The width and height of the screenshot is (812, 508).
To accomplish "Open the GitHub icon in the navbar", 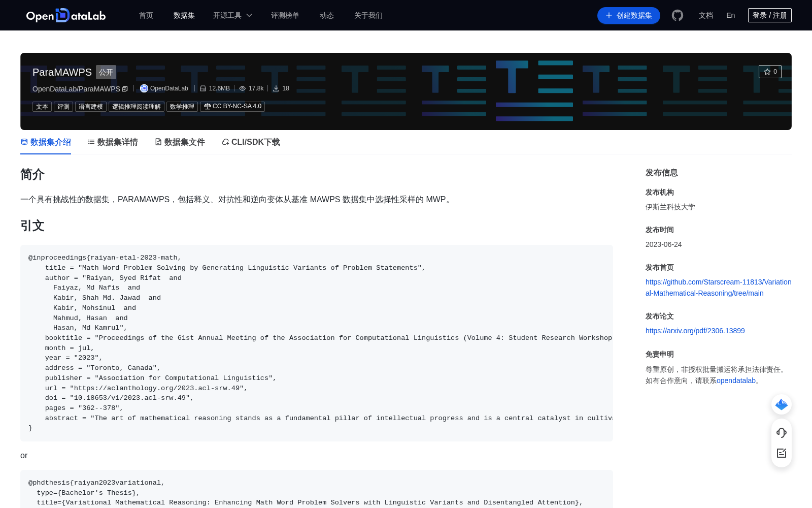I will coord(678,15).
